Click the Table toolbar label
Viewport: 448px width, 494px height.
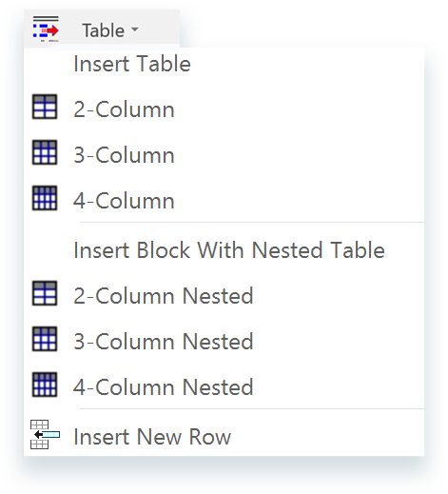pyautogui.click(x=103, y=30)
